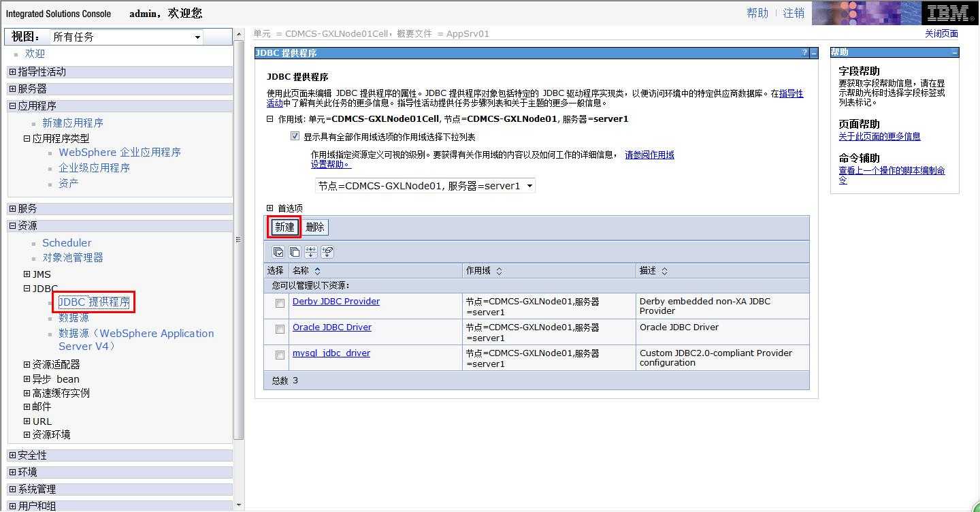980x512 pixels.
Task: Expand 异步 bean in the navigation tree
Action: pos(27,379)
